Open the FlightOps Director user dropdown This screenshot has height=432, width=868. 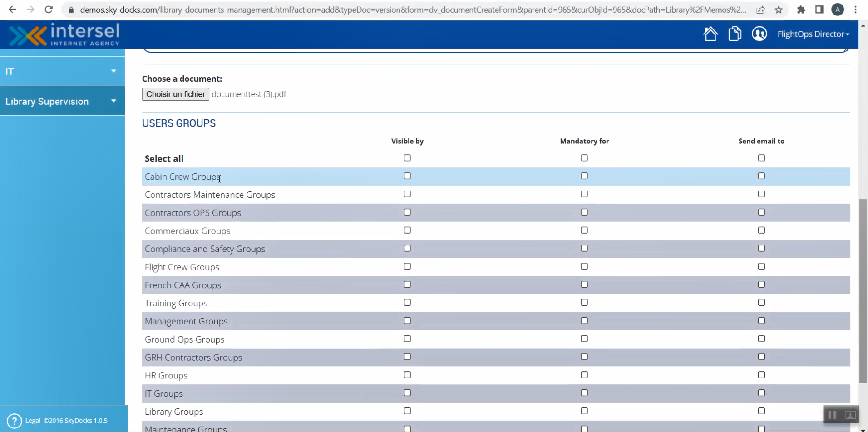pyautogui.click(x=813, y=34)
